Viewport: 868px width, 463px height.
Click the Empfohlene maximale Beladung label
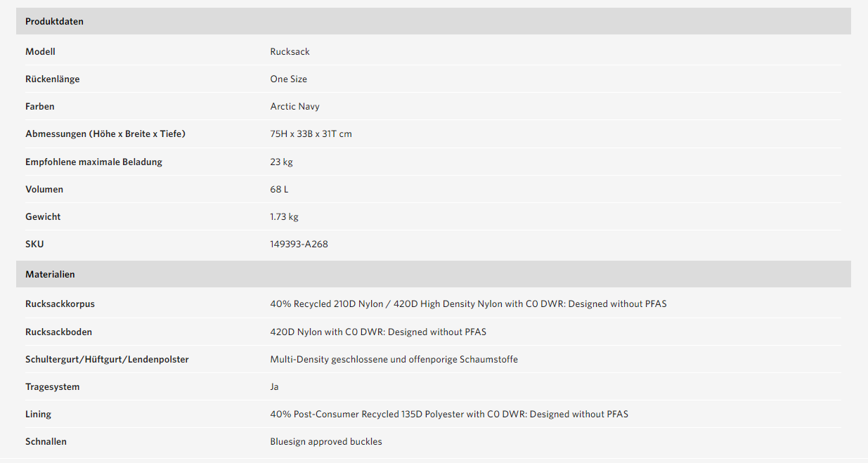pyautogui.click(x=93, y=162)
